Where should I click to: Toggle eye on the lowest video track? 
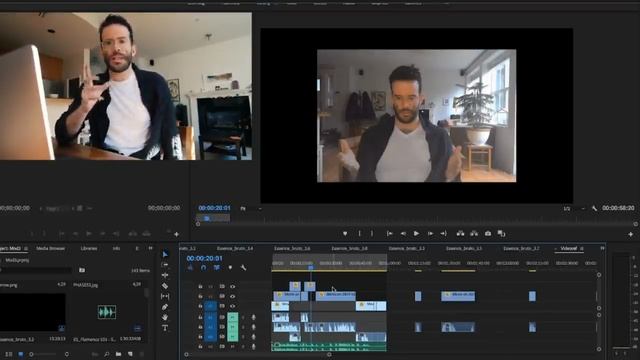232,306
